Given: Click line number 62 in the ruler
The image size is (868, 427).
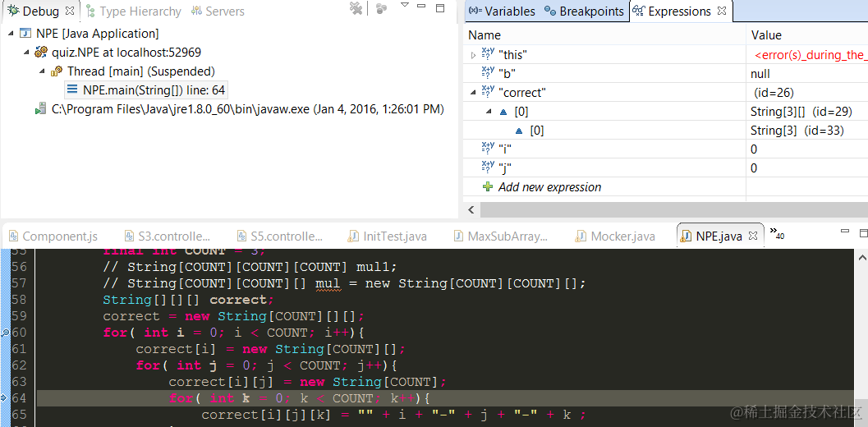Looking at the screenshot, I should 19,365.
